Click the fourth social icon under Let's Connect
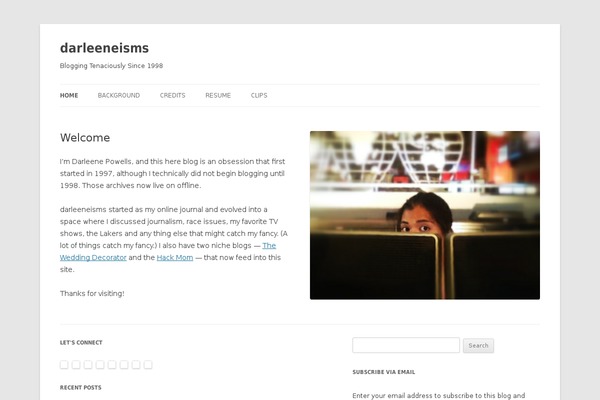This screenshot has width=600, height=400. point(100,365)
